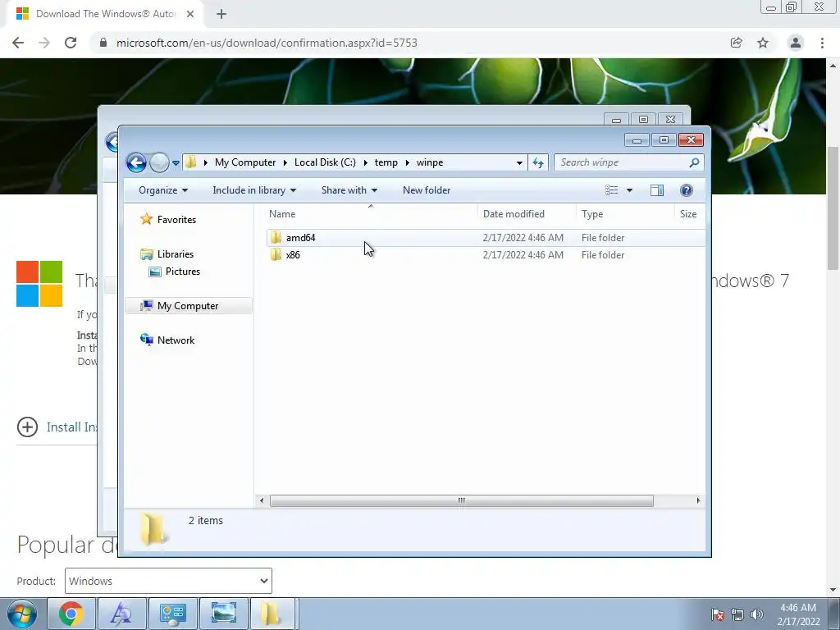Click volume speaker tray icon
This screenshot has width=840, height=630.
[757, 614]
